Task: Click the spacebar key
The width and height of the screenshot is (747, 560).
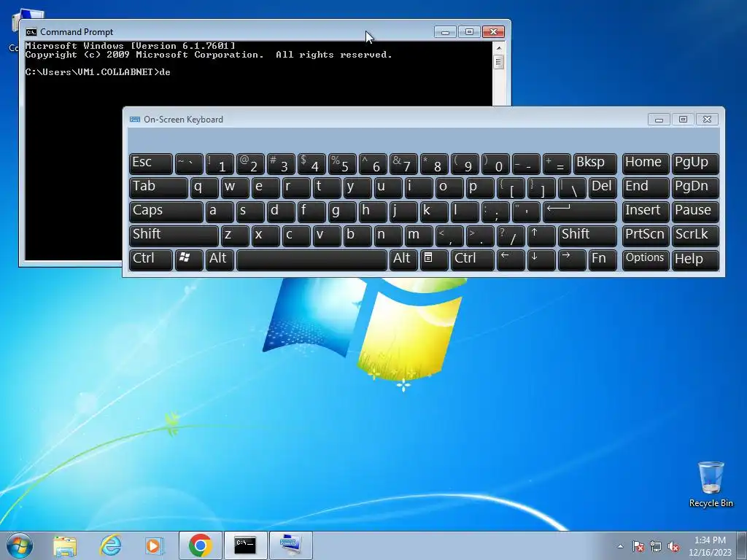Action: pos(311,260)
